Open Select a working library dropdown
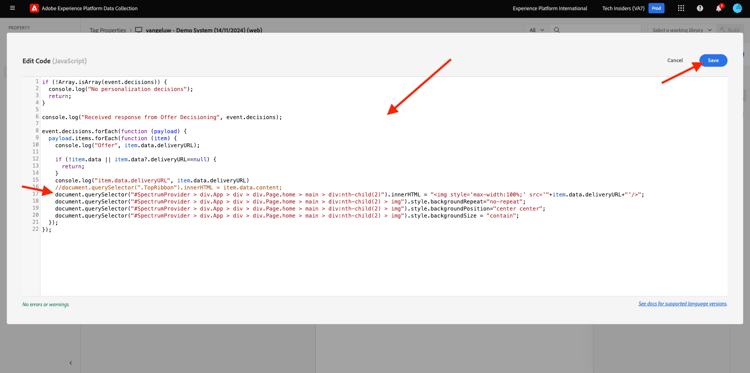The image size is (750, 373). (x=681, y=30)
